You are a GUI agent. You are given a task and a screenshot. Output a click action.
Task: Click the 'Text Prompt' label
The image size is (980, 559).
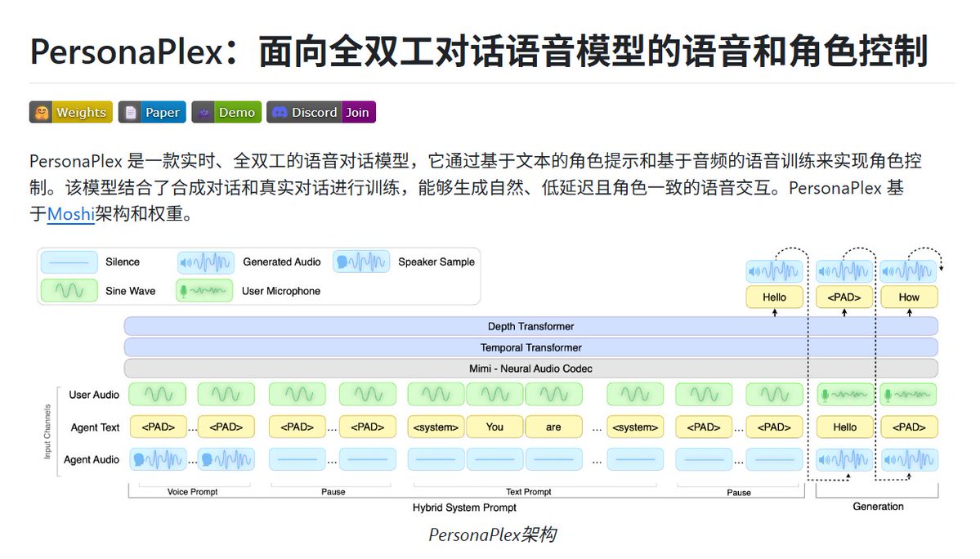tap(529, 492)
